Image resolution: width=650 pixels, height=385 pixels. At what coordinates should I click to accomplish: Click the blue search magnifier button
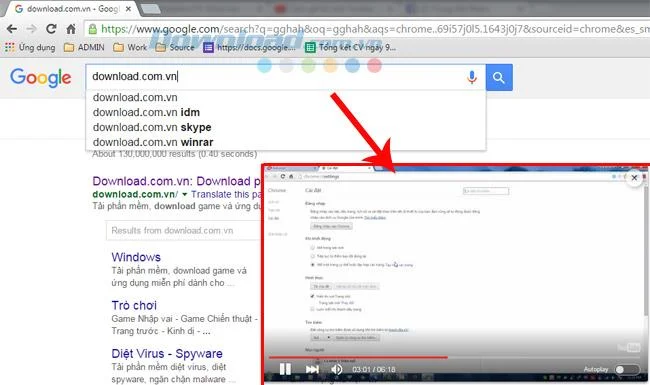click(499, 77)
